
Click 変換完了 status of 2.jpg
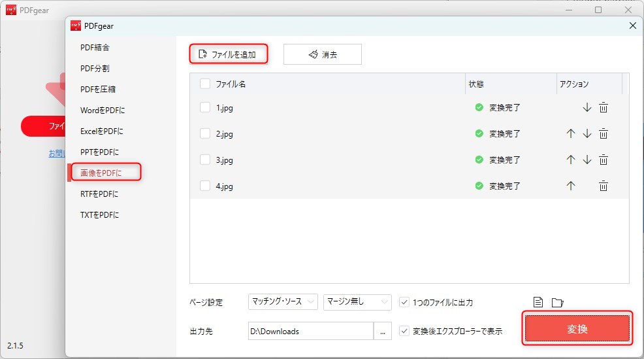pyautogui.click(x=504, y=133)
